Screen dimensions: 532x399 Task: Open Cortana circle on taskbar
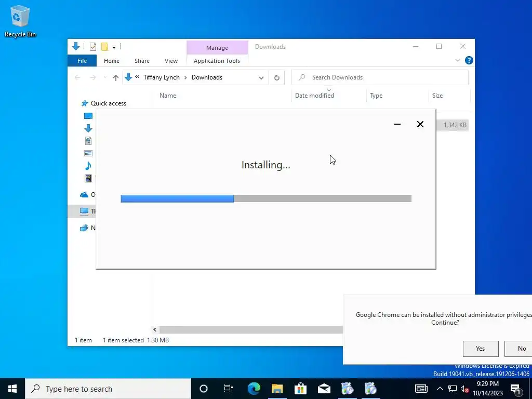point(204,389)
